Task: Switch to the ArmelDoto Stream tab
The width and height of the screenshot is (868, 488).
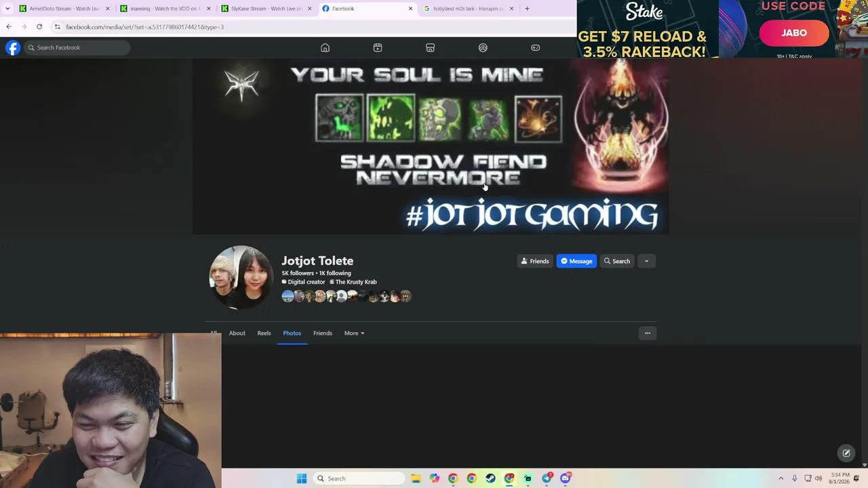Action: (x=64, y=9)
